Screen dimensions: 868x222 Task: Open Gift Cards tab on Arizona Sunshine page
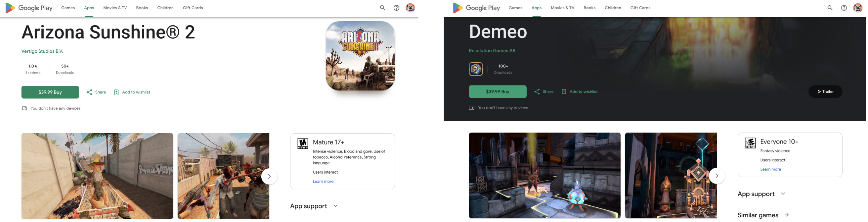193,8
